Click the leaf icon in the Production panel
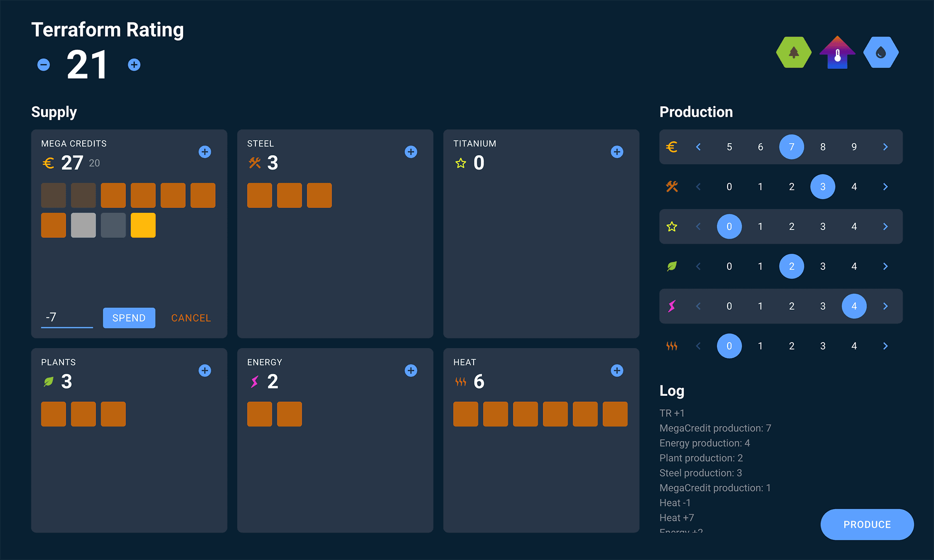This screenshot has width=934, height=560. tap(672, 266)
